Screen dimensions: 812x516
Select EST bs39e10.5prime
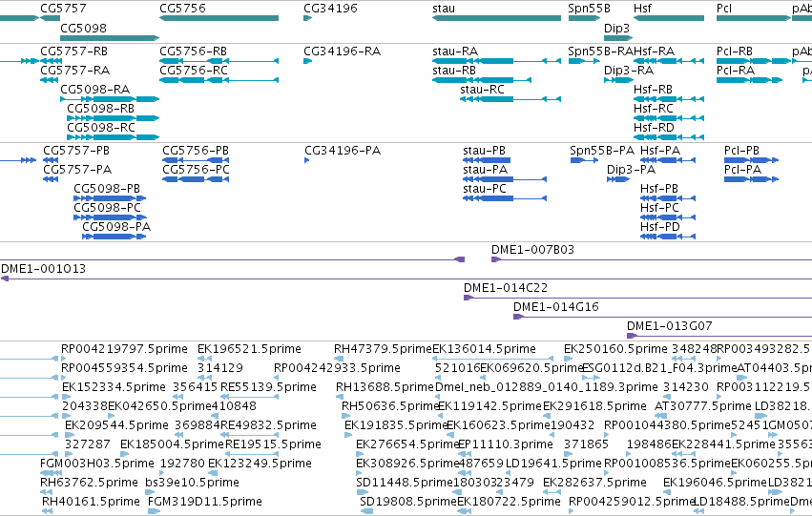click(x=192, y=483)
